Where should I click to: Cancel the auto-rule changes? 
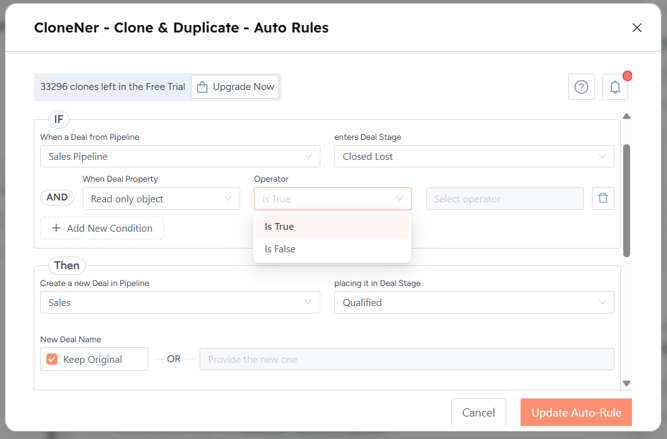tap(479, 413)
